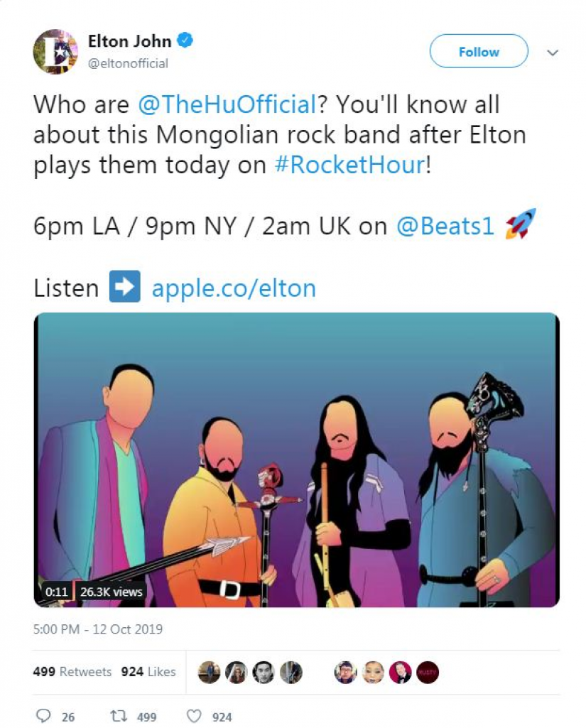Screen dimensions: 586x728
Task: Expand the tweet options chevron next to Follow
Action: click(x=552, y=53)
